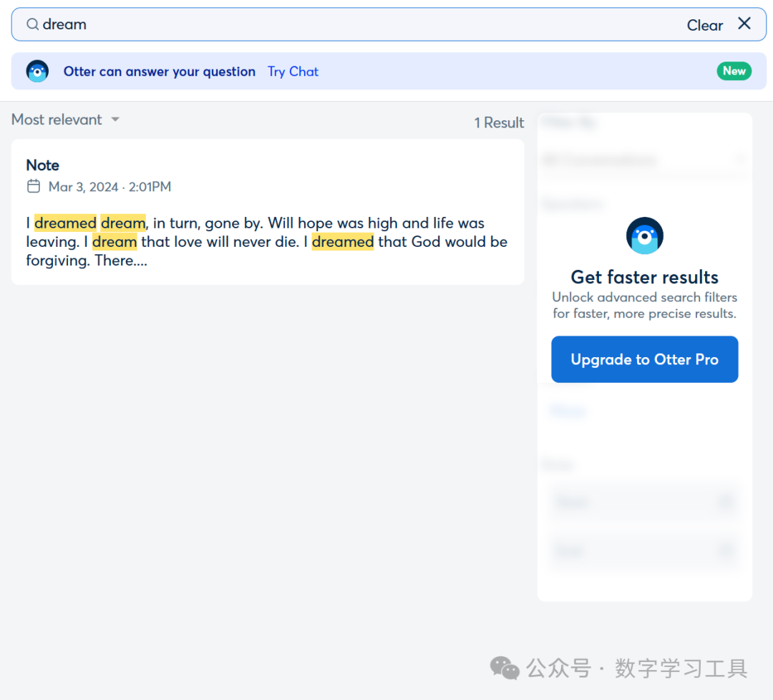Viewport: 773px width, 700px height.
Task: Click the Otter logo above Get faster results
Action: pyautogui.click(x=644, y=235)
